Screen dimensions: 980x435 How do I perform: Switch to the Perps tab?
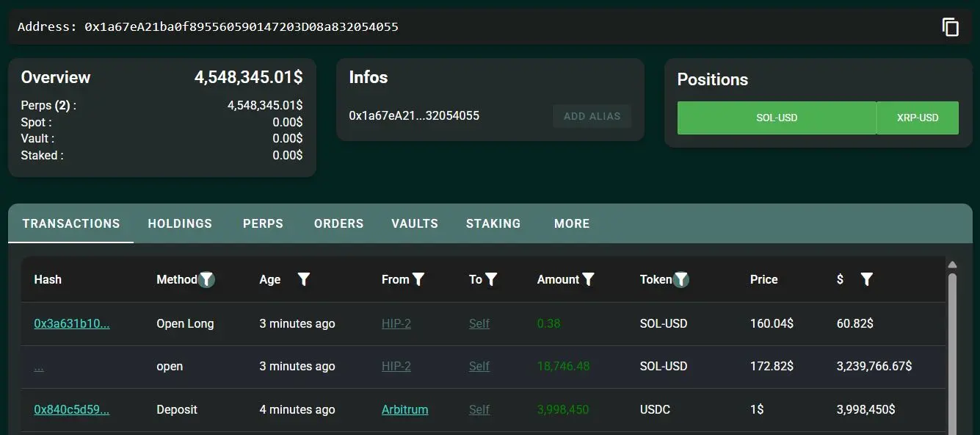tap(263, 223)
